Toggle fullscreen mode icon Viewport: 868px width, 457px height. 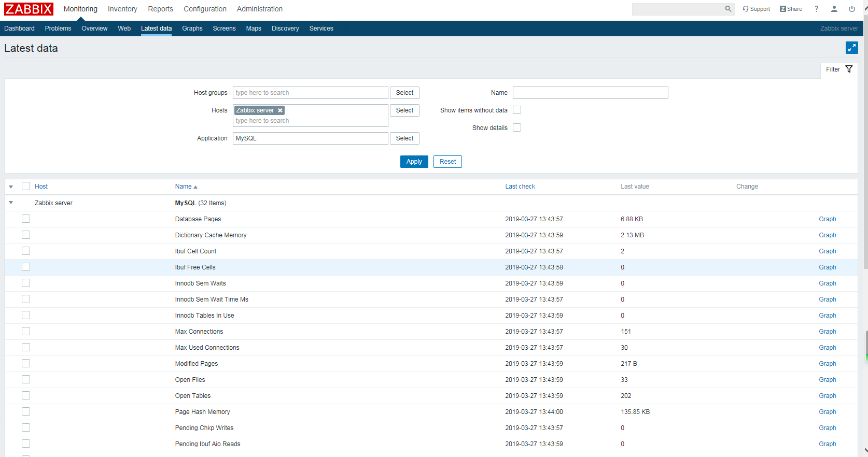pyautogui.click(x=851, y=48)
